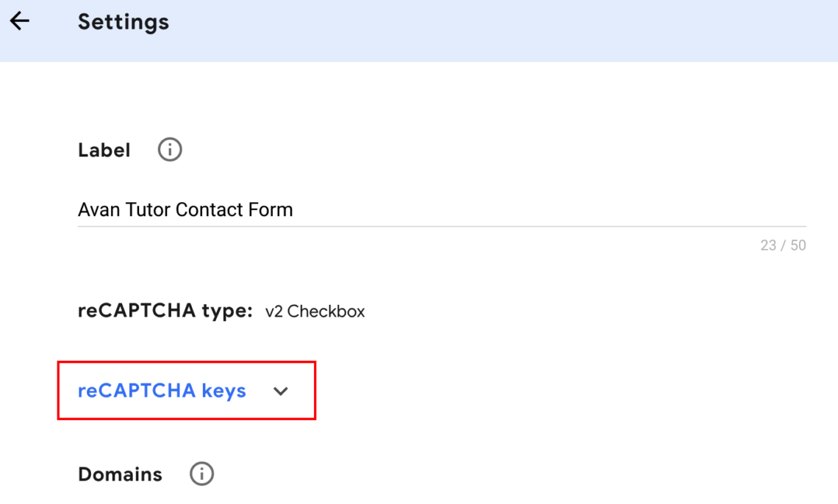This screenshot has width=838, height=504.
Task: Click the Domains help circle icon
Action: click(201, 474)
